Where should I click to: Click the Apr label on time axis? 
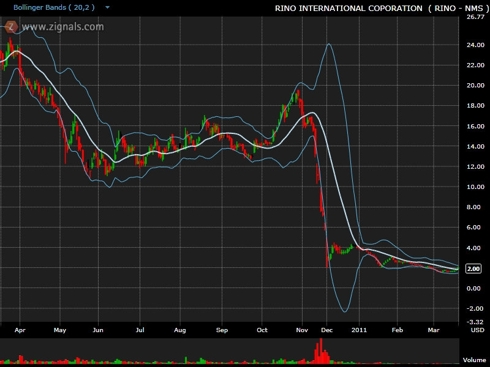20,330
